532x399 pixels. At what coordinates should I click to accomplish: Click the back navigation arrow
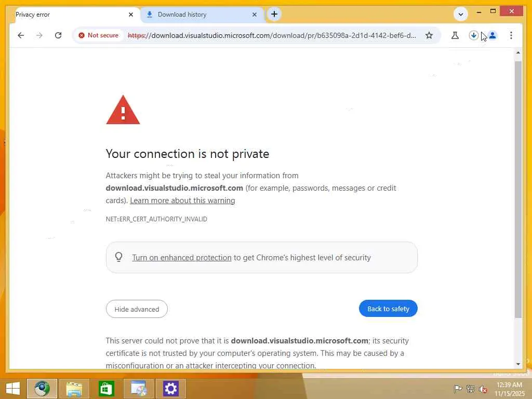point(21,35)
